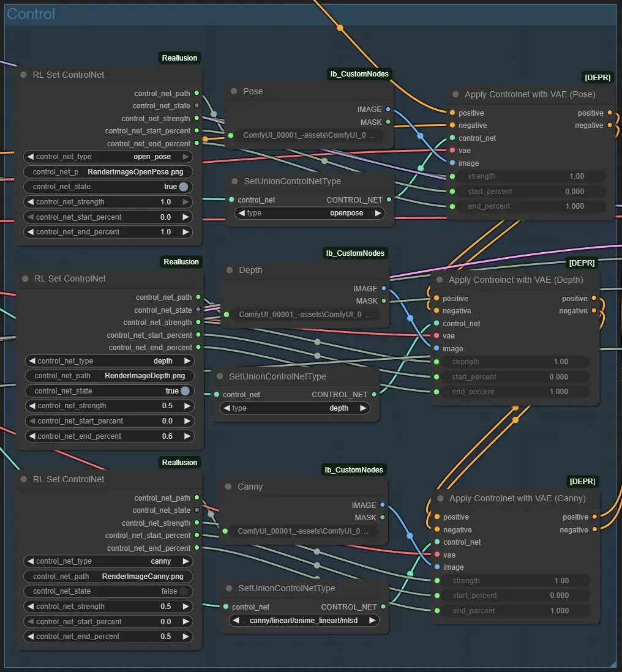Select the RL Set ControlNet title of the canny node
This screenshot has width=622, height=672.
69,479
